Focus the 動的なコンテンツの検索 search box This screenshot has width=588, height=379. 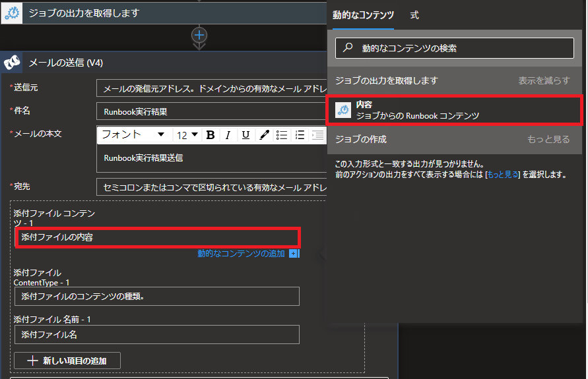455,48
